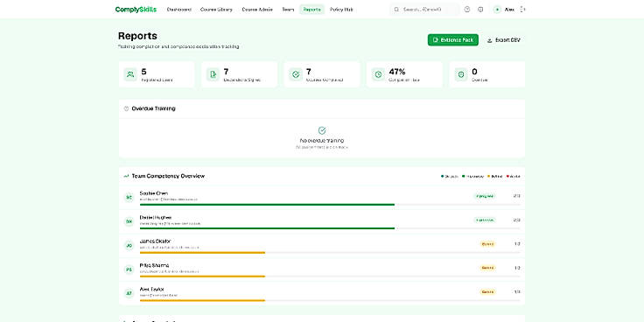The height and width of the screenshot is (322, 644).
Task: Click the no-overdue checkmark circle icon
Action: coord(322,130)
